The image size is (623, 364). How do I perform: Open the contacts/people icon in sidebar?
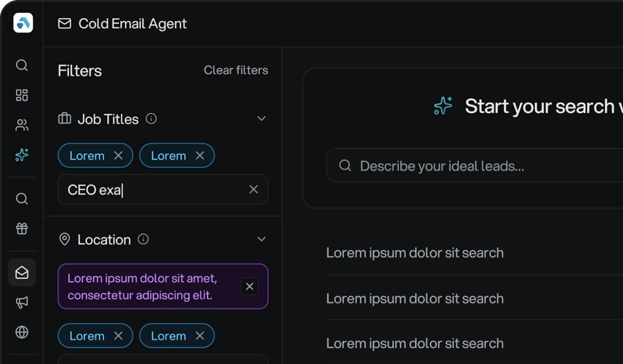(x=21, y=125)
